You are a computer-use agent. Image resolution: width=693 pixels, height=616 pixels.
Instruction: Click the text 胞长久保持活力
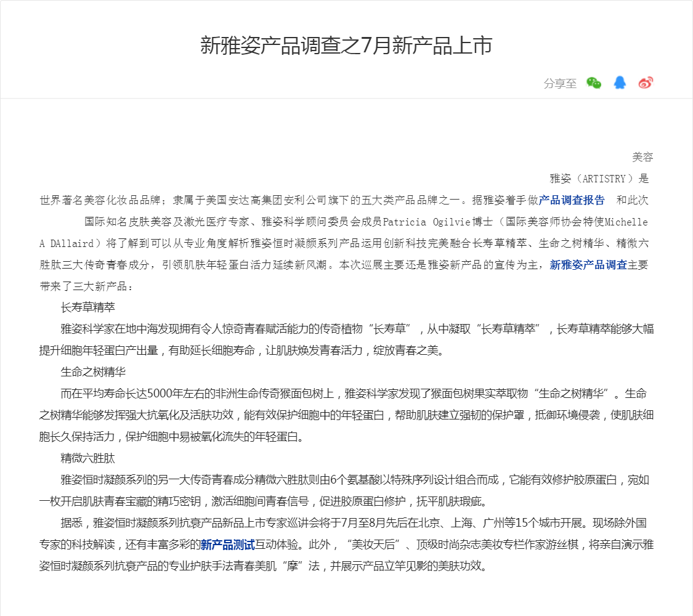pyautogui.click(x=77, y=437)
